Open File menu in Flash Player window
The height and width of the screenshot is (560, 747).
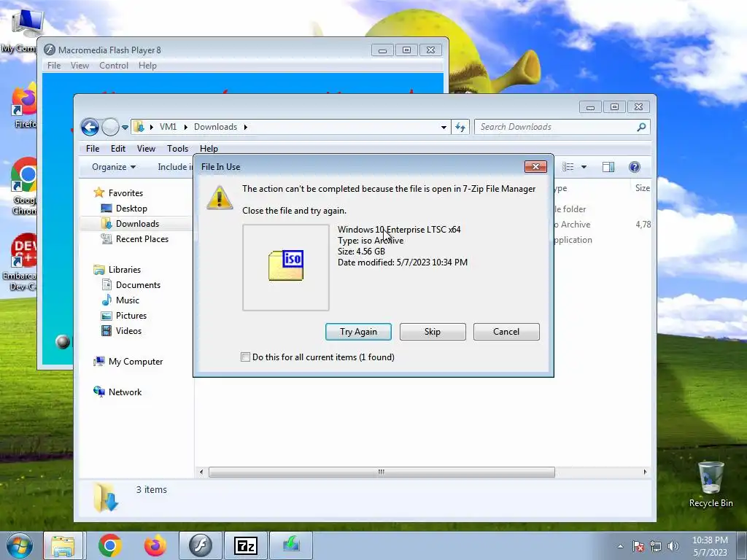54,66
